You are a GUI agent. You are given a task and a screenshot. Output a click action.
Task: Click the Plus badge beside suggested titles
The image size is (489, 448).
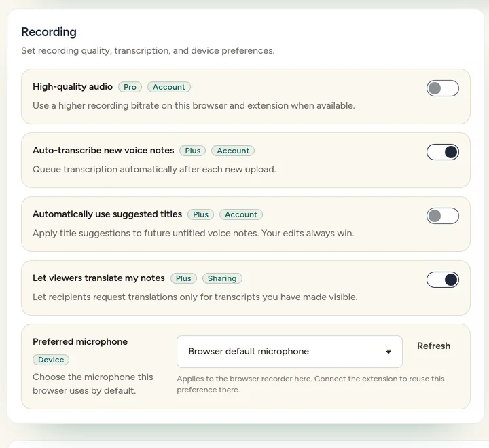200,214
